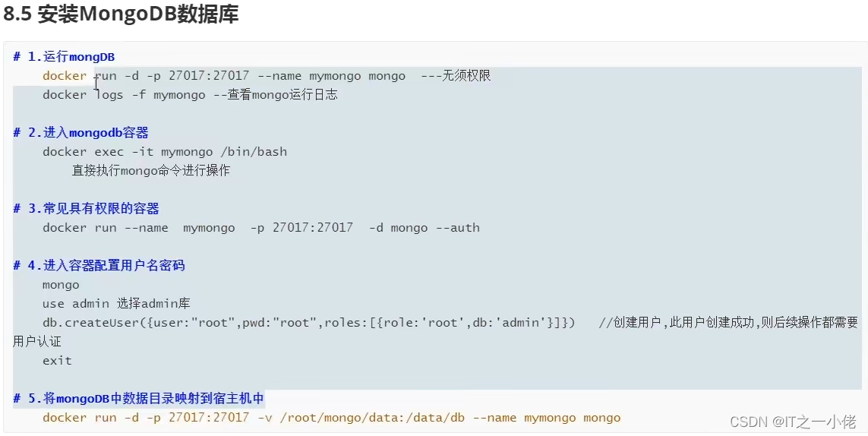Click the comment line "# 3.常见具有权限的容器"
Viewport: 868px width, 436px height.
(87, 209)
